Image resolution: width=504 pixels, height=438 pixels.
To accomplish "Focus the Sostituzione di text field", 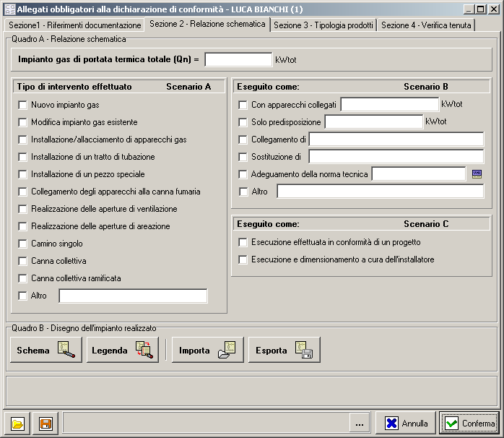I will tap(396, 156).
